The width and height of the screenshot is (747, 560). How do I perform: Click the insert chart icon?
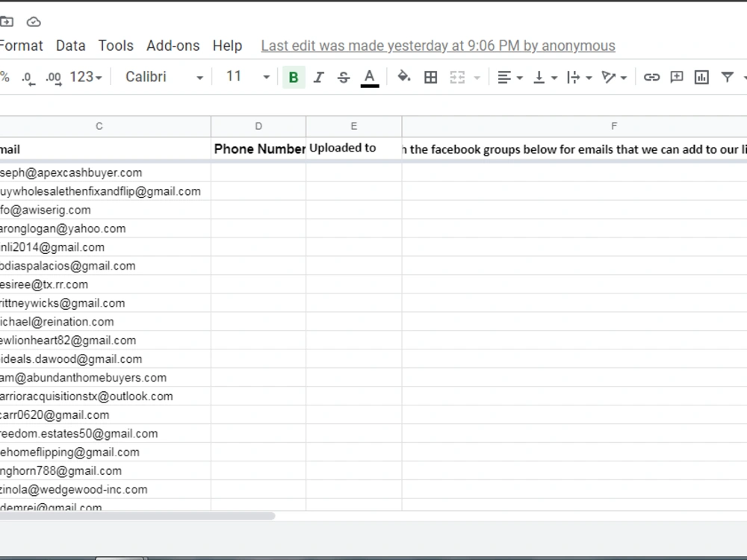[701, 77]
